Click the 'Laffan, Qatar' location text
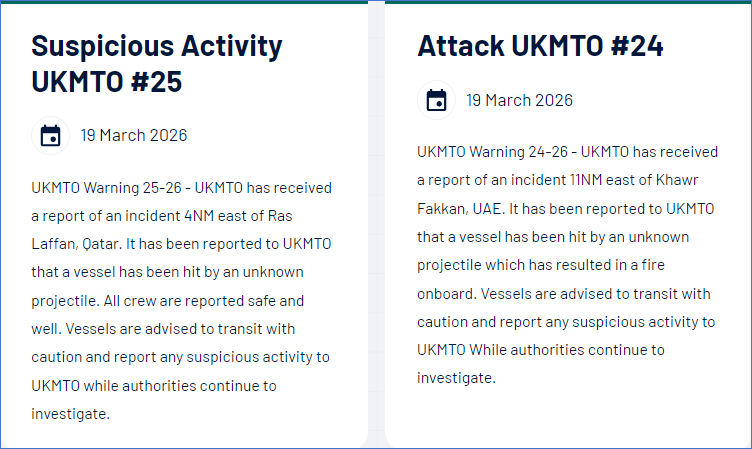 click(78, 244)
